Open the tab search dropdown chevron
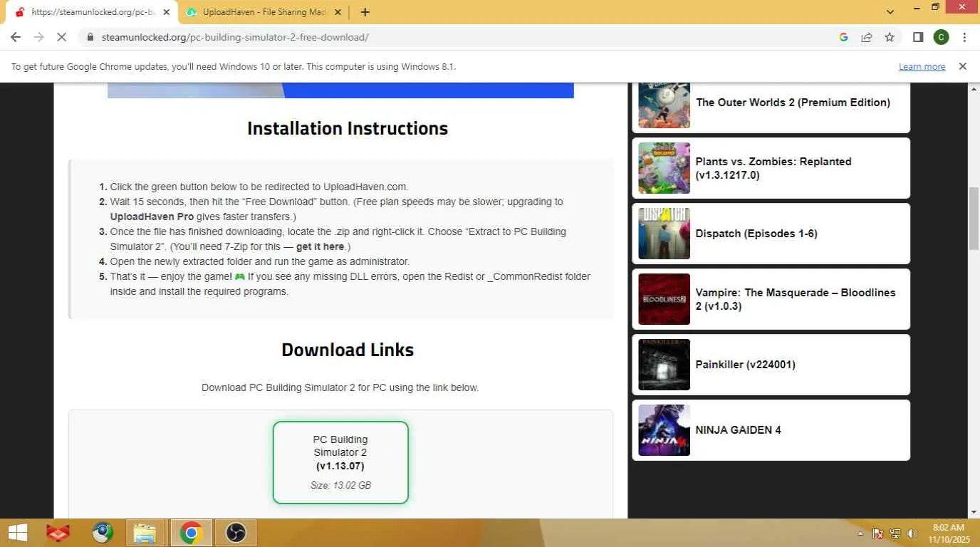 coord(890,11)
